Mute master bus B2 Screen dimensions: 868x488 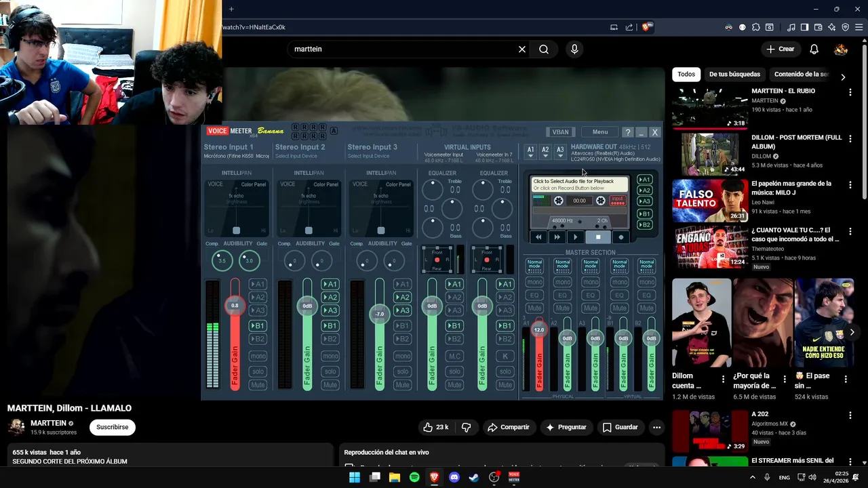pyautogui.click(x=647, y=308)
